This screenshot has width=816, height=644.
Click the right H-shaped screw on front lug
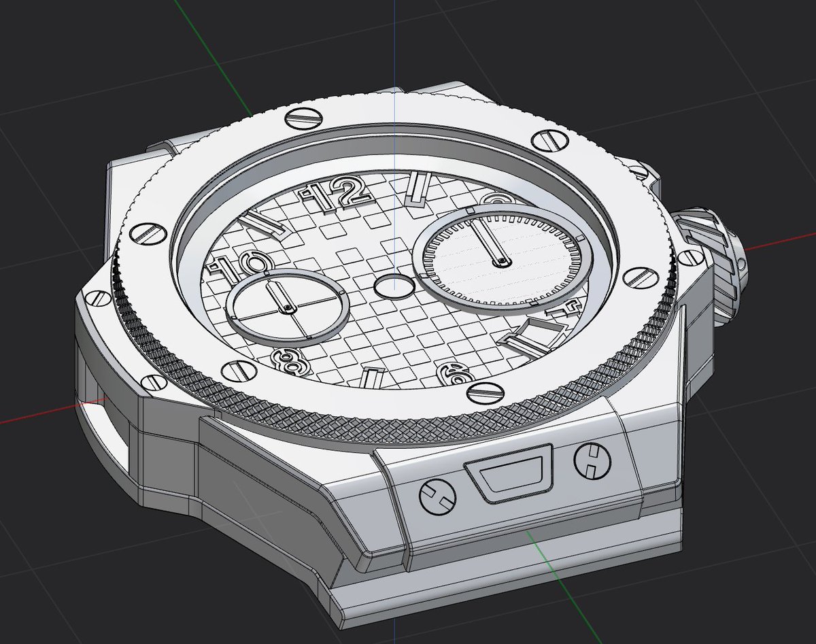pyautogui.click(x=591, y=460)
